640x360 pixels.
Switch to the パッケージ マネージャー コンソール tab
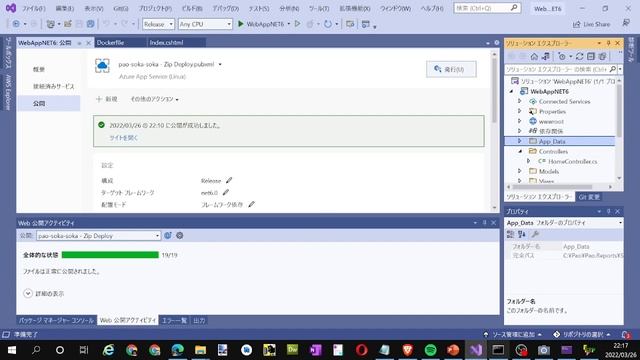(x=56, y=320)
